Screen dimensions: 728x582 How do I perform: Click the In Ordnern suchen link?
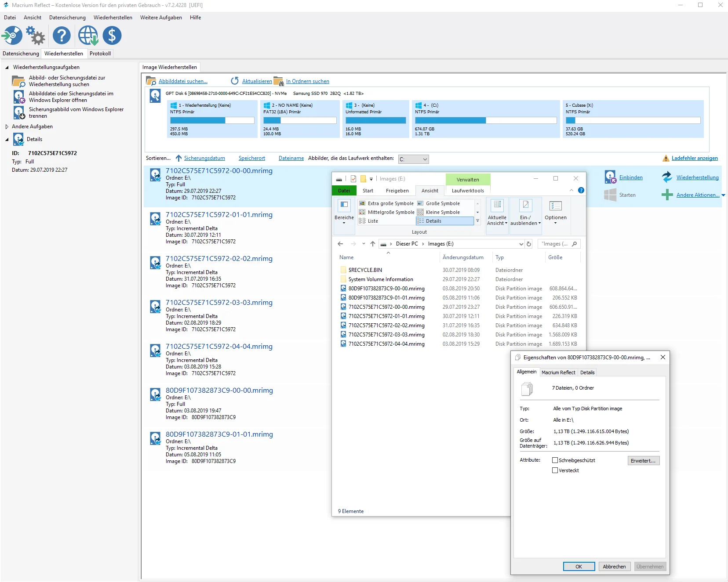pos(307,81)
